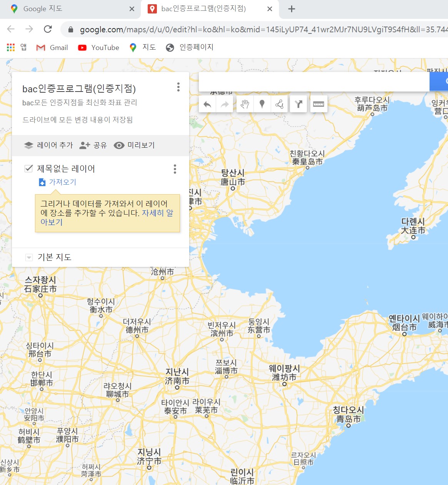Expand the 기본 지도 base map dropdown
448x485 pixels.
(x=29, y=257)
